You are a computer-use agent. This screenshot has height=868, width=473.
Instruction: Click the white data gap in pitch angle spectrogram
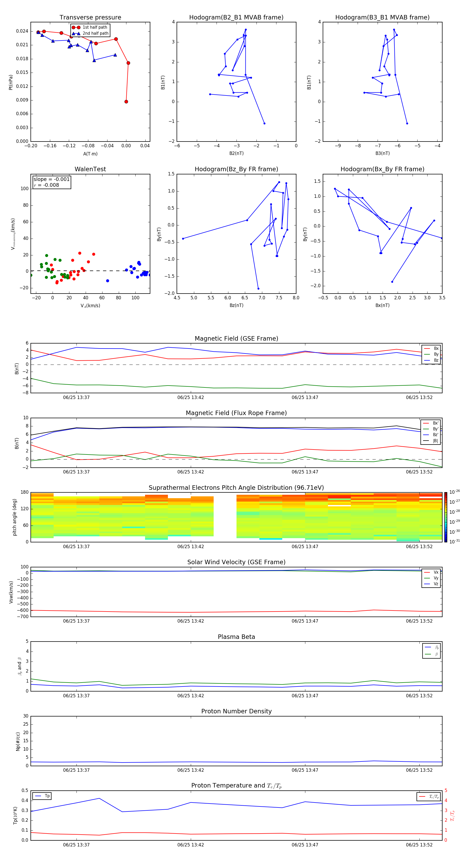225,517
